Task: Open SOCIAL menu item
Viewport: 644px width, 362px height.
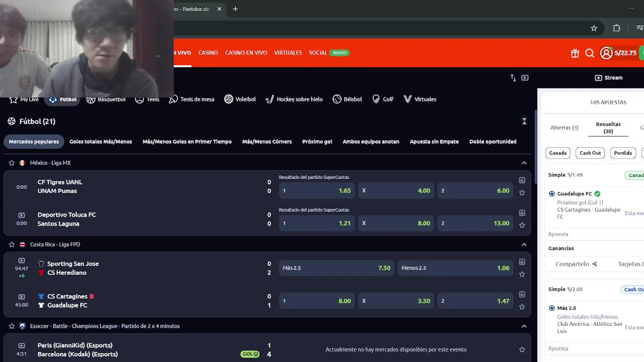Action: pos(329,53)
